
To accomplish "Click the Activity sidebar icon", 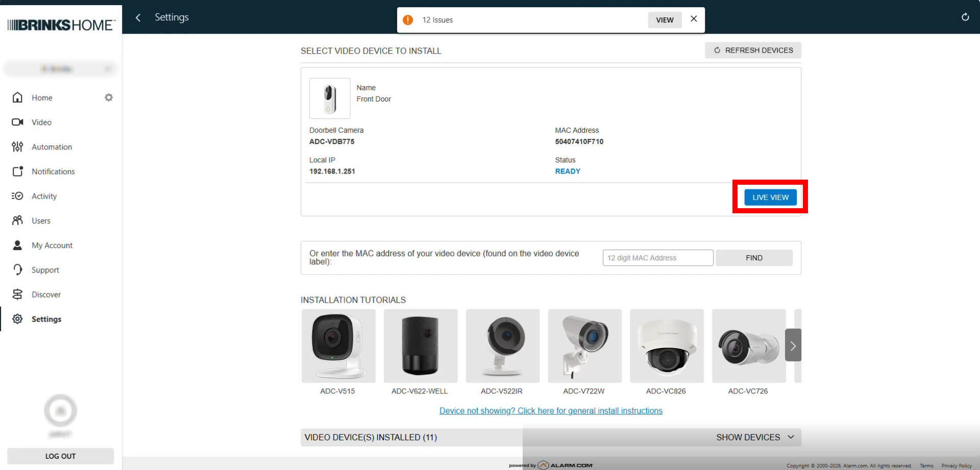I will (x=17, y=196).
